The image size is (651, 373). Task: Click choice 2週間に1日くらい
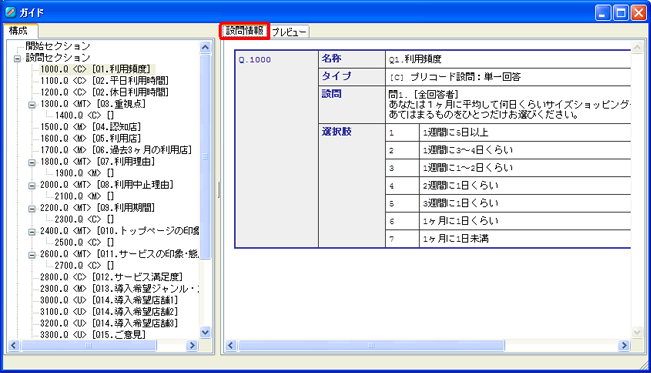click(x=461, y=186)
